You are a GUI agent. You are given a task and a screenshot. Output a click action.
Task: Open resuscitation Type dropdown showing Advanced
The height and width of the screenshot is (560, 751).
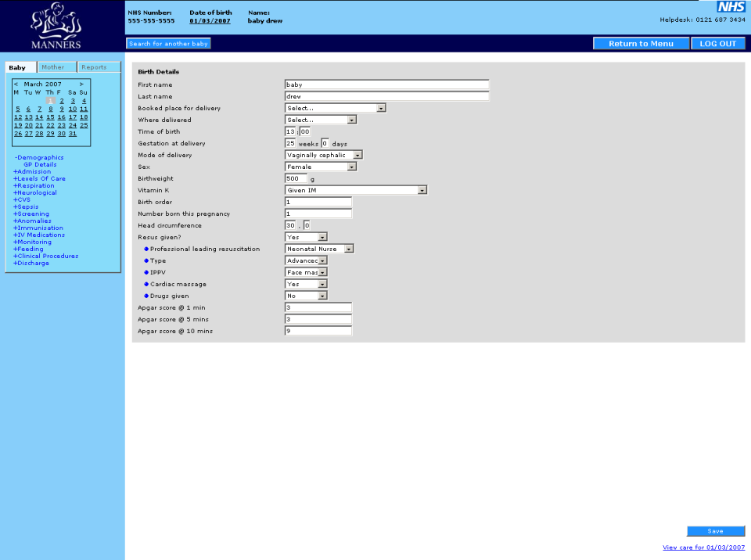pyautogui.click(x=306, y=260)
